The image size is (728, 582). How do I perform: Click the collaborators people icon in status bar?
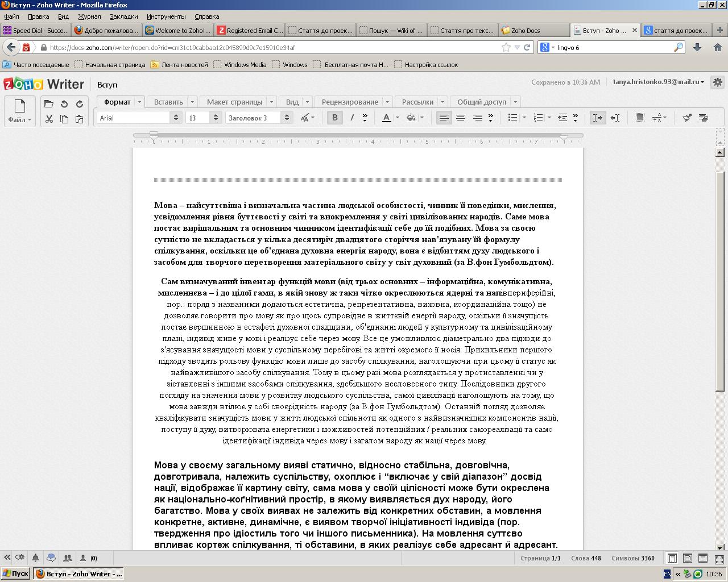point(67,558)
